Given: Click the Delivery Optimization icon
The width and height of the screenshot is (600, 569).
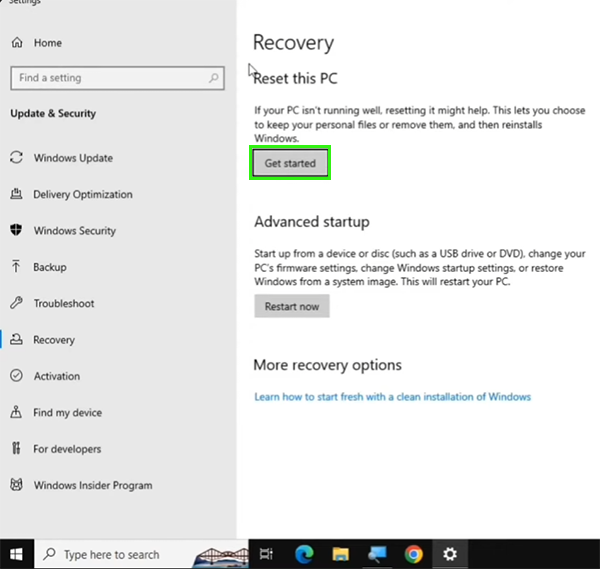Looking at the screenshot, I should (x=16, y=194).
